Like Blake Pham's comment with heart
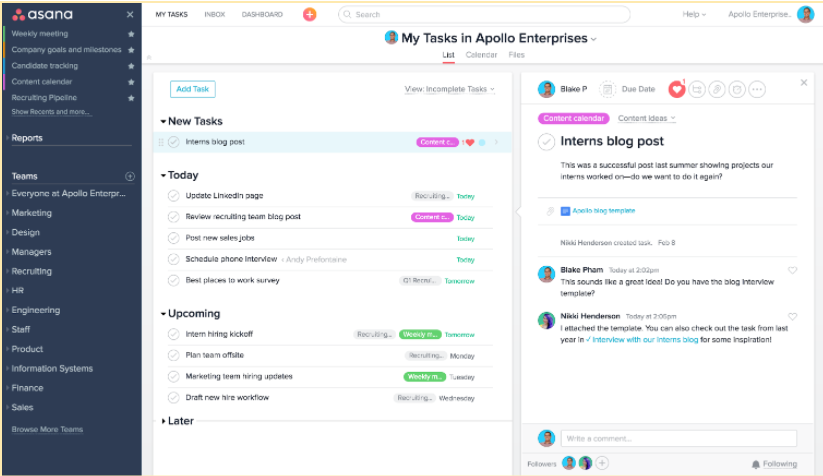 (793, 270)
